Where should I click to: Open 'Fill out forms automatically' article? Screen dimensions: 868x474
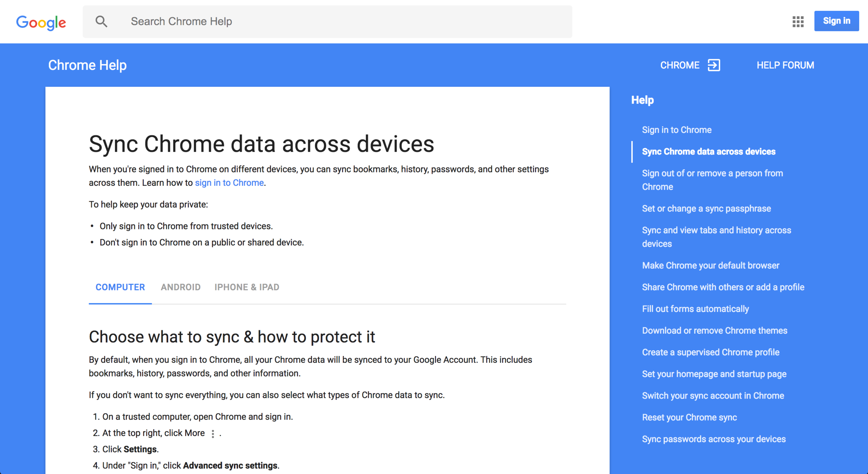click(695, 309)
